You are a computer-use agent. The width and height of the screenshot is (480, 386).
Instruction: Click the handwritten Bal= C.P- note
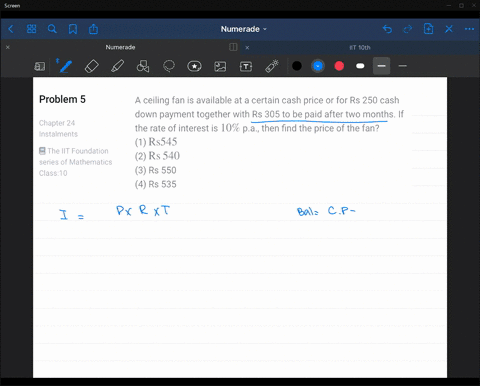click(x=326, y=211)
